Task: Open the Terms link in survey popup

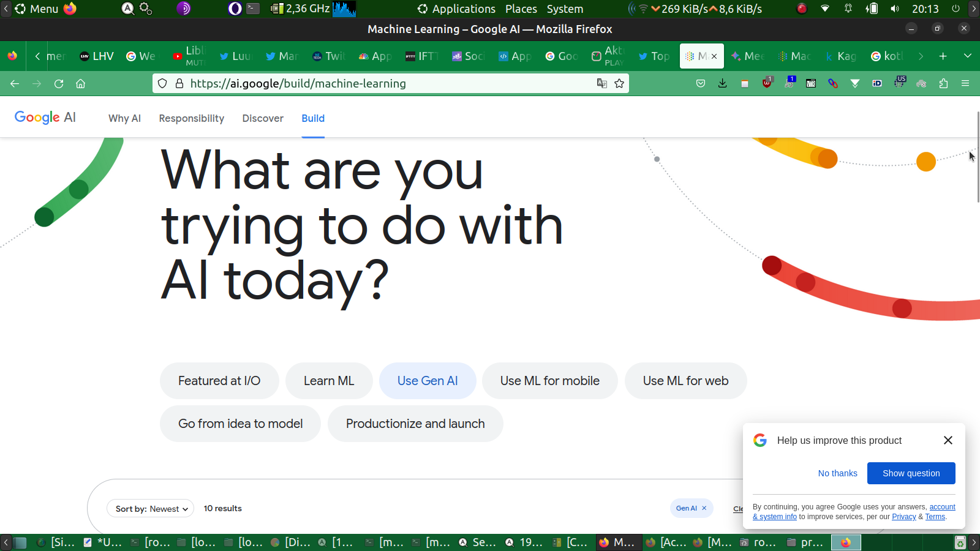Action: [x=935, y=517]
